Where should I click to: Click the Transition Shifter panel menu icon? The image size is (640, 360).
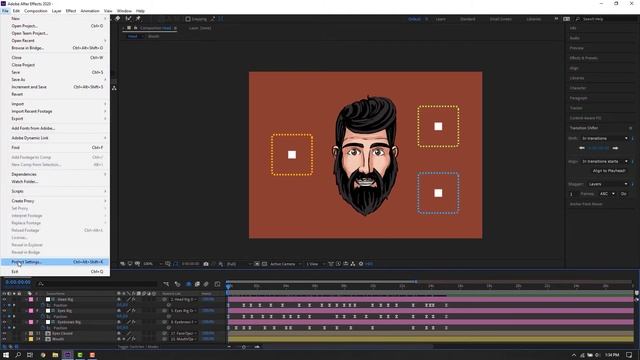point(631,128)
